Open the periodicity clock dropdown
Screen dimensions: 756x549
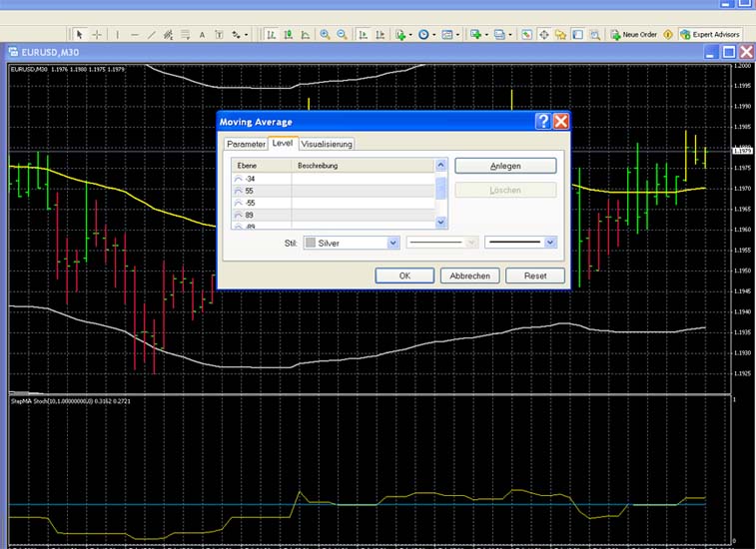coord(426,34)
